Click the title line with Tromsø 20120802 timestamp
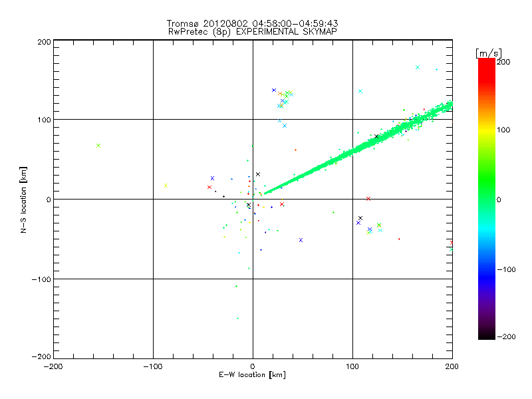The height and width of the screenshot is (399, 532). click(x=252, y=23)
